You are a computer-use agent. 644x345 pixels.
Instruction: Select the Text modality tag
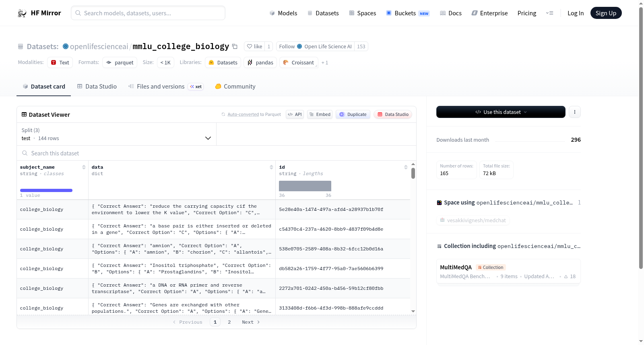tap(60, 62)
